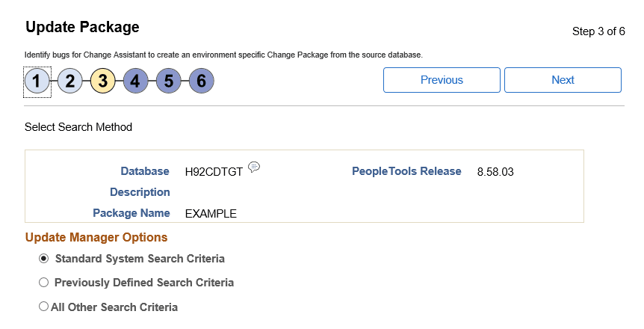Image resolution: width=644 pixels, height=329 pixels.
Task: Click the EXAMPLE package name value
Action: [211, 214]
